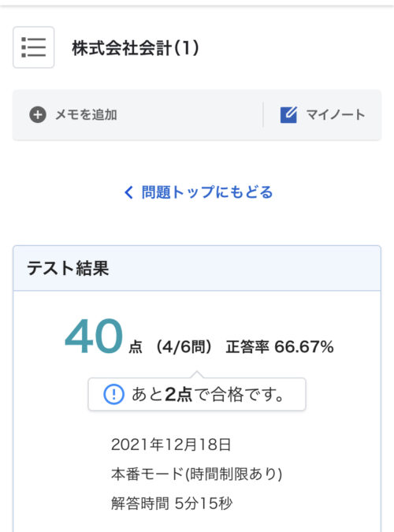Click the blue back chevron arrow
The height and width of the screenshot is (532, 394).
128,192
